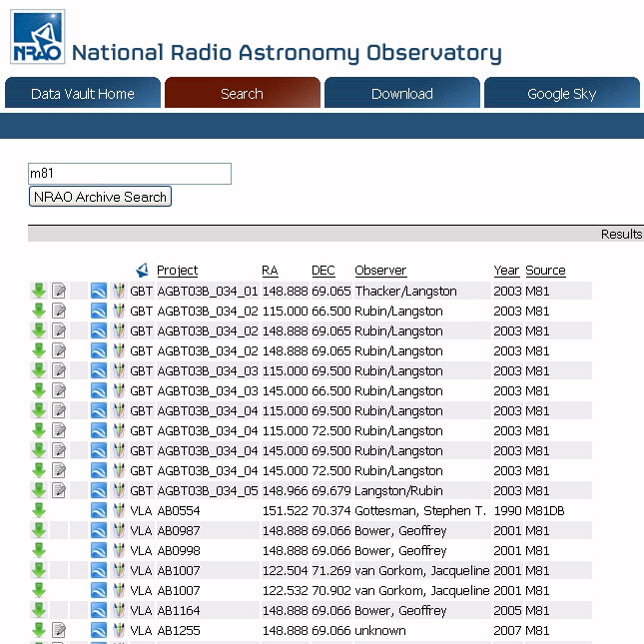Click green download arrow for AGBT03B_034_05
This screenshot has height=644, width=644.
39,490
